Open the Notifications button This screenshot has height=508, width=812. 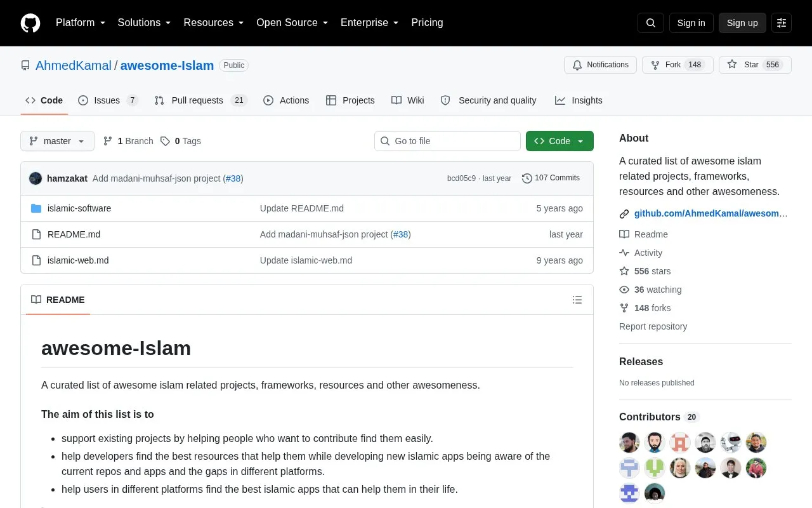(600, 65)
